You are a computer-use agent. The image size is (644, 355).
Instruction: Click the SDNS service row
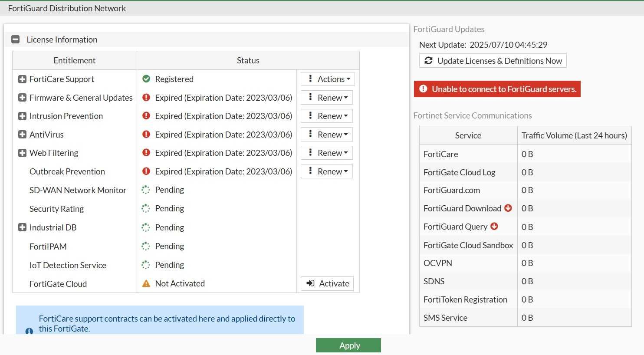click(526, 281)
